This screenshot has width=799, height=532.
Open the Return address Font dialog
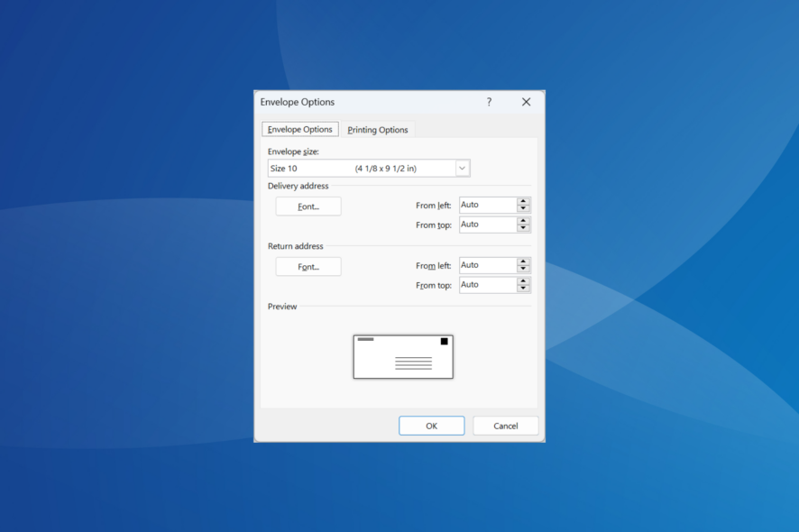[308, 267]
